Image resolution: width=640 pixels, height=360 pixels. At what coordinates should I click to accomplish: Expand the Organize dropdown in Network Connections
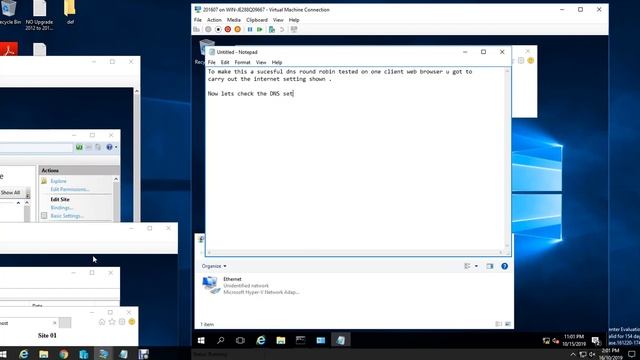tap(214, 266)
